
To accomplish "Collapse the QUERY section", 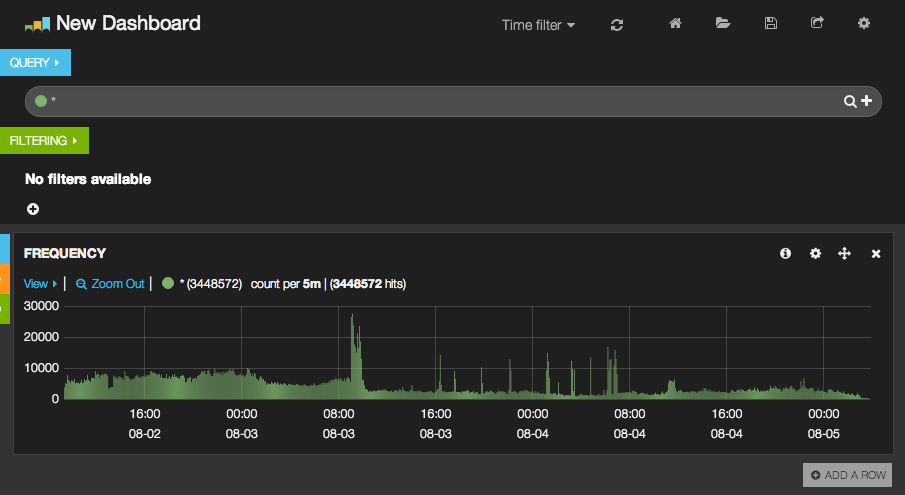I will [35, 62].
